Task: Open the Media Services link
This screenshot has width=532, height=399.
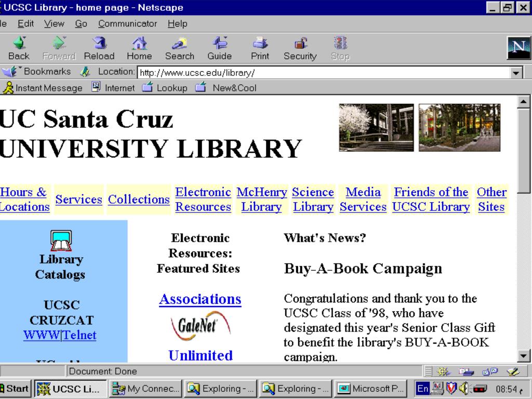Action: tap(363, 199)
